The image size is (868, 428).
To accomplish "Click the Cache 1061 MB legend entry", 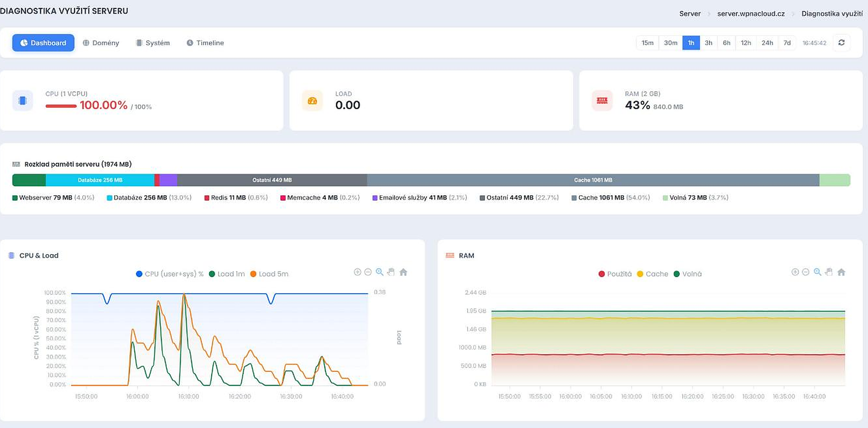I will 611,198.
